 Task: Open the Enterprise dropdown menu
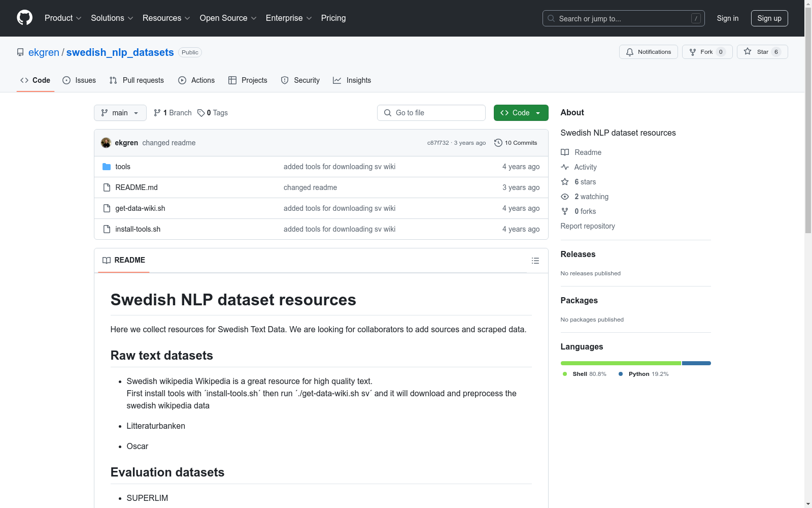[x=289, y=18]
